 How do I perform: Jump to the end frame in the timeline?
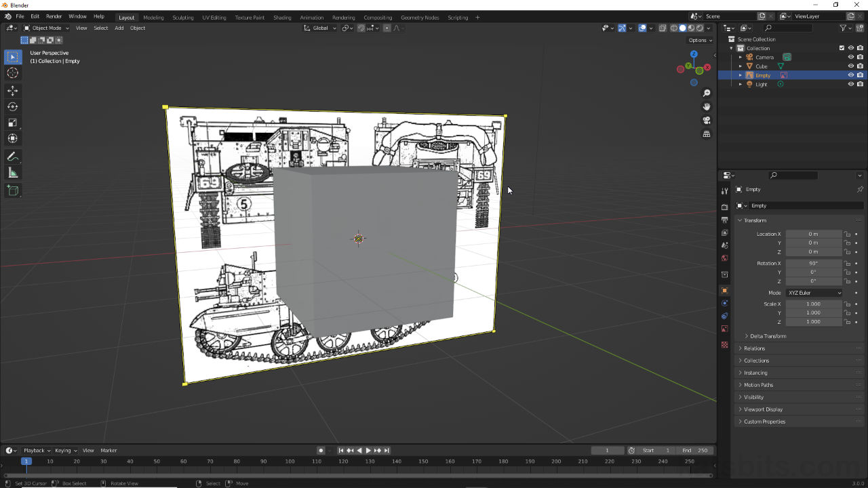[387, 450]
